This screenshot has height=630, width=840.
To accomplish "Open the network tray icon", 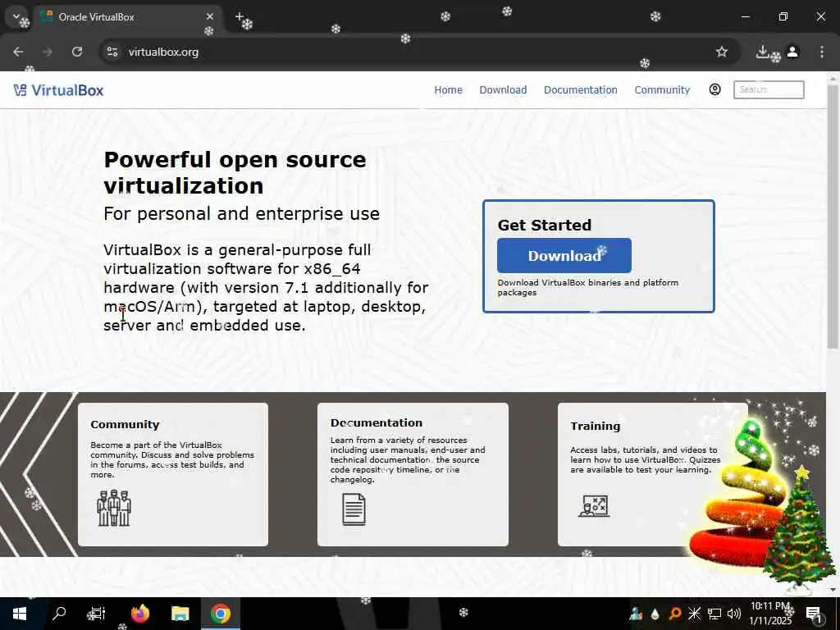I will pos(714,614).
